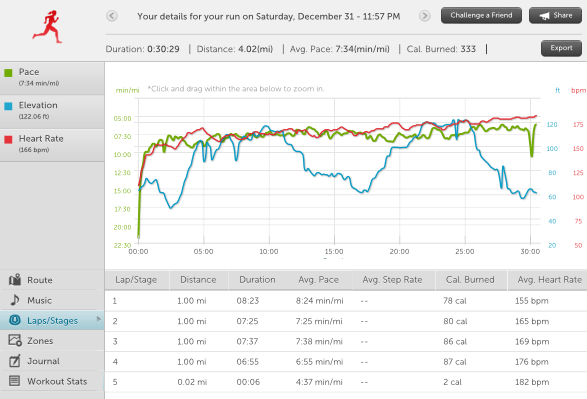The width and height of the screenshot is (587, 399).
Task: Toggle the blue Elevation swatch
Action: 8,106
